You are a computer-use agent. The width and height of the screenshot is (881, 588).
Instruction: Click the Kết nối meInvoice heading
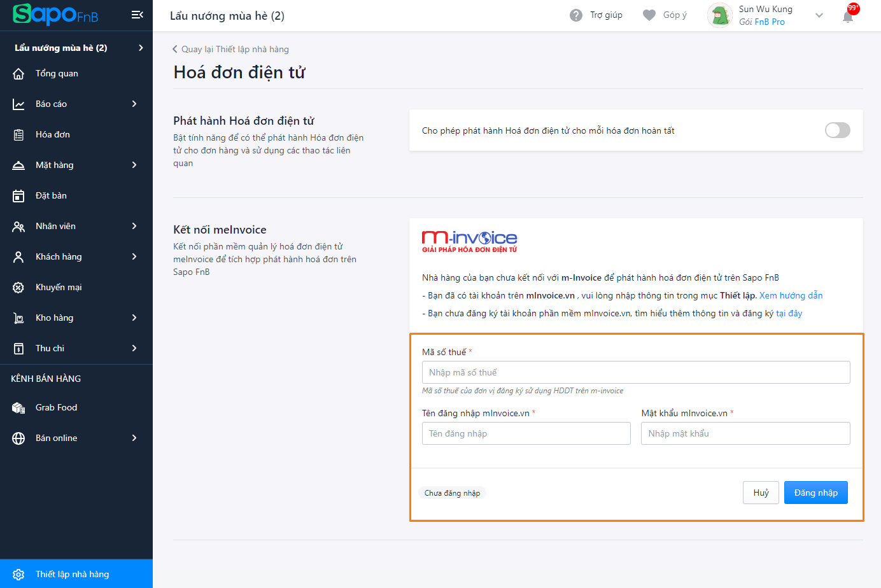pyautogui.click(x=220, y=230)
